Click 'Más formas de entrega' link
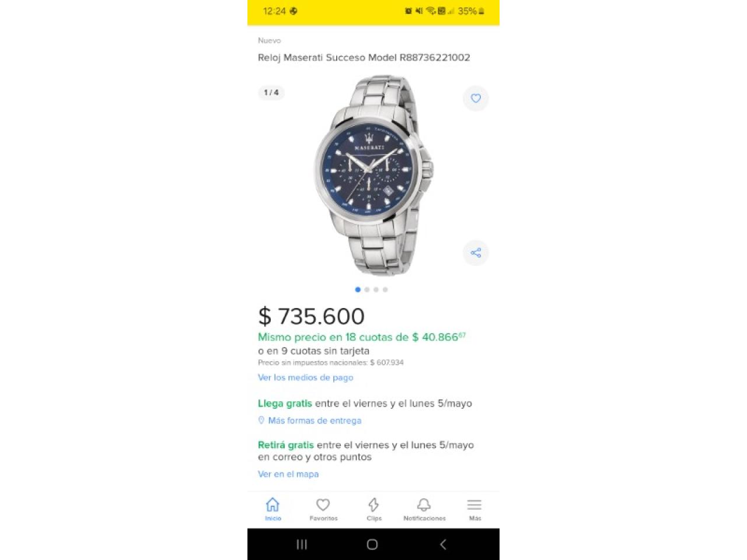Screen dimensions: 747x560 click(x=315, y=421)
